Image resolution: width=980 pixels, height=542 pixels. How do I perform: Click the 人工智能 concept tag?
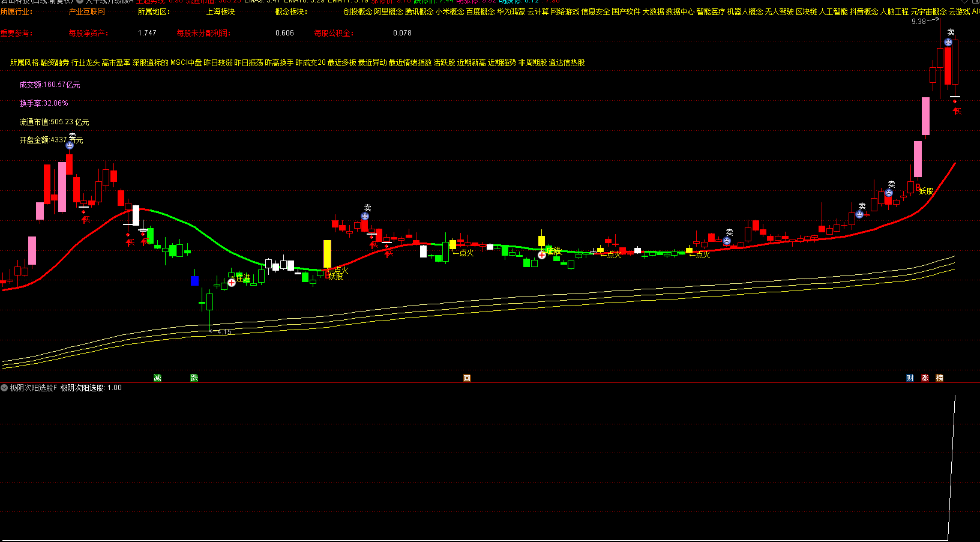pos(833,11)
